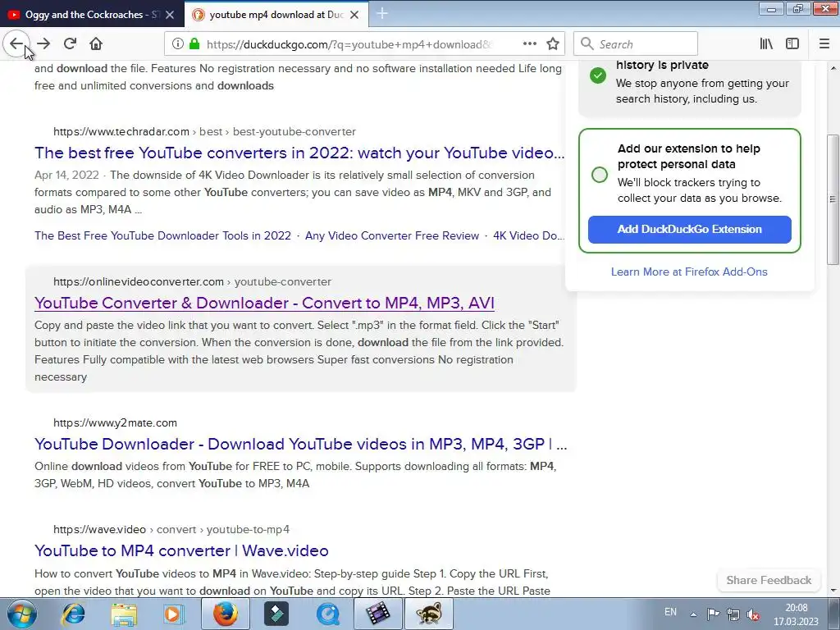Click Add DuckDuckGo Extension button

pos(689,230)
